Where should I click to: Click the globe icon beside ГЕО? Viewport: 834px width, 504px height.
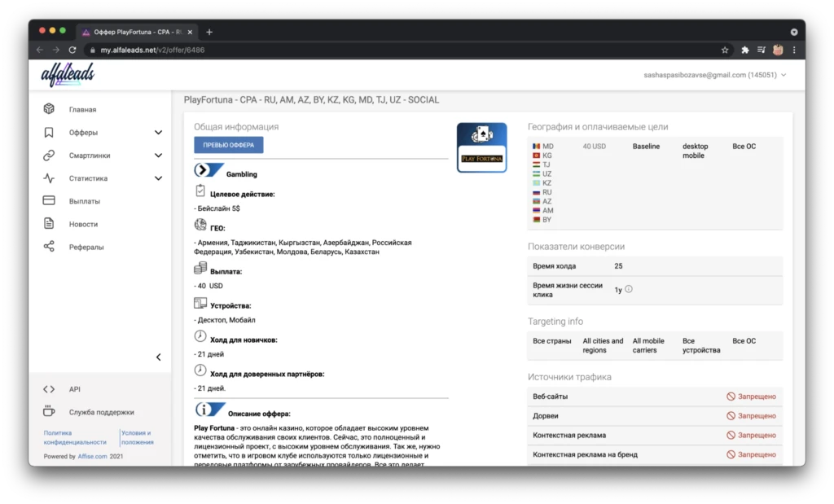200,225
